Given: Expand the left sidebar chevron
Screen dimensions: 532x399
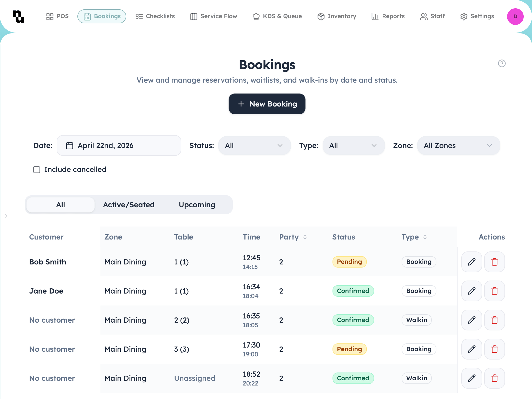Looking at the screenshot, I should pyautogui.click(x=6, y=216).
